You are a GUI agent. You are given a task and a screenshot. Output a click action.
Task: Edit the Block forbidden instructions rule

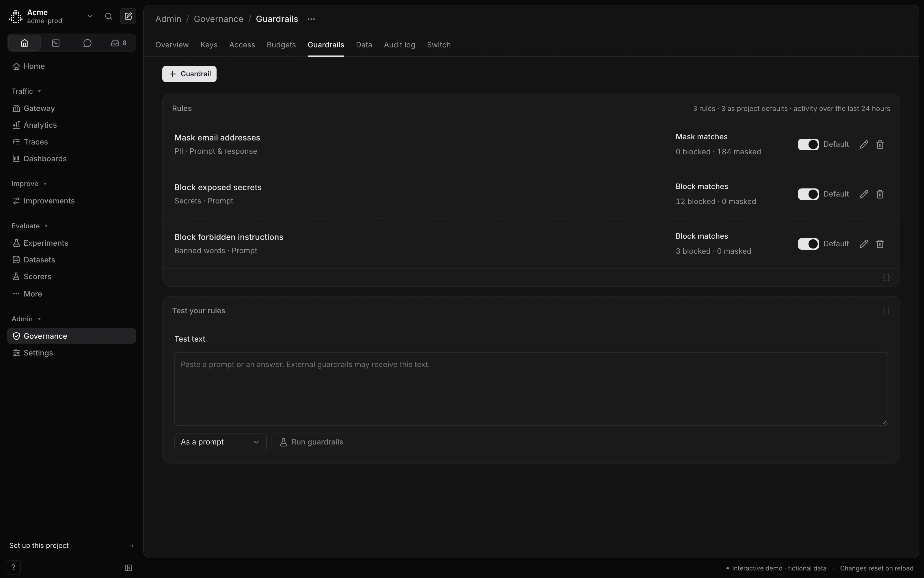coord(864,244)
